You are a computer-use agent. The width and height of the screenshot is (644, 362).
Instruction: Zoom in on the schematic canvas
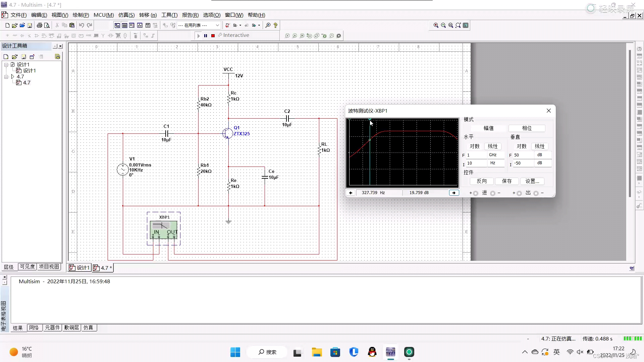[x=436, y=25]
